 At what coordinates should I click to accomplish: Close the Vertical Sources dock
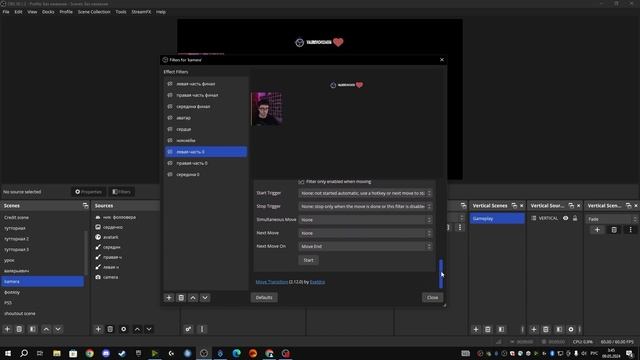click(578, 205)
